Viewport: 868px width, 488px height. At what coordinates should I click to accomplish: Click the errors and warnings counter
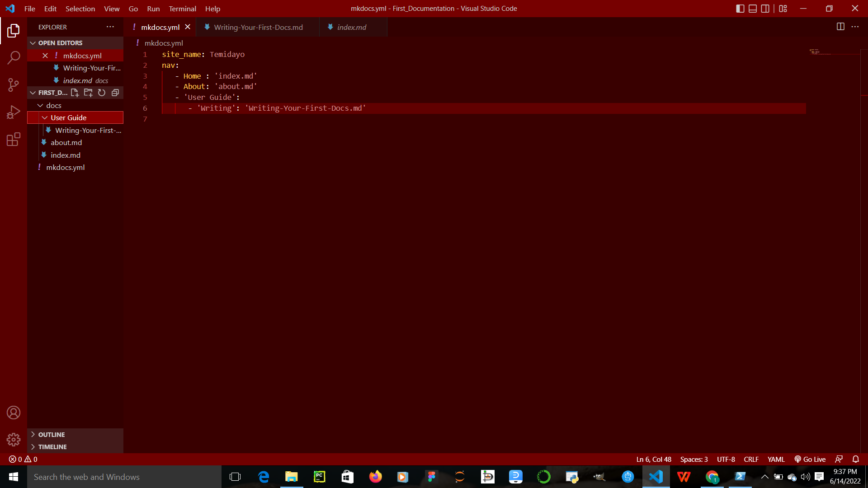click(x=22, y=459)
